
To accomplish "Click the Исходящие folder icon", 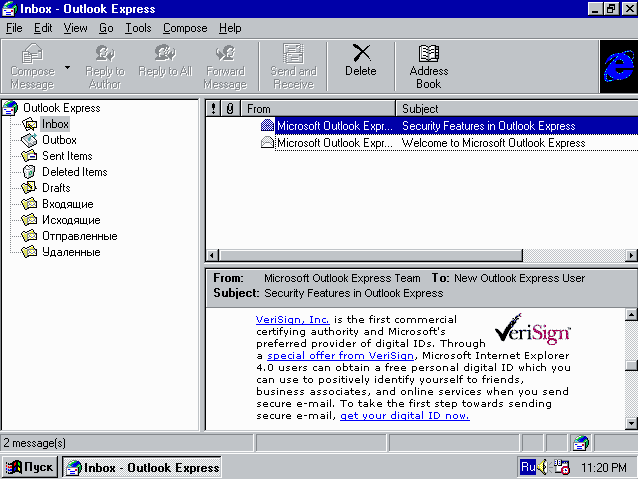I will click(29, 220).
